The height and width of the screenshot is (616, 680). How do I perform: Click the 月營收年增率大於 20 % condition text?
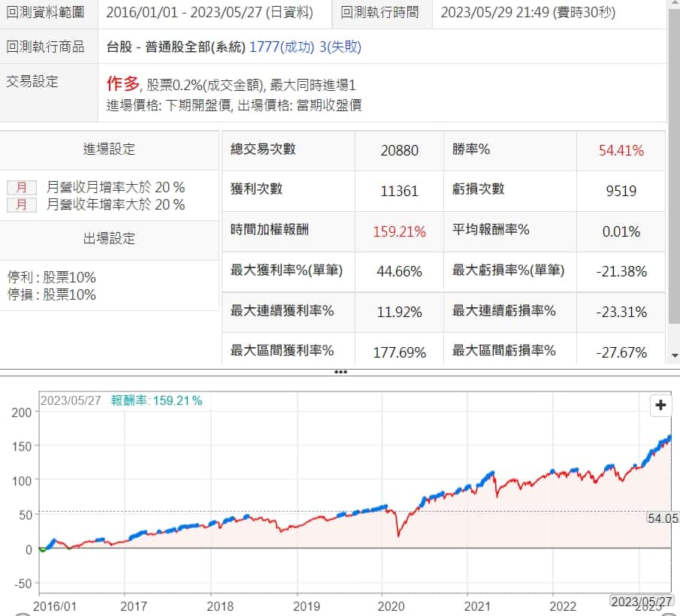point(115,204)
